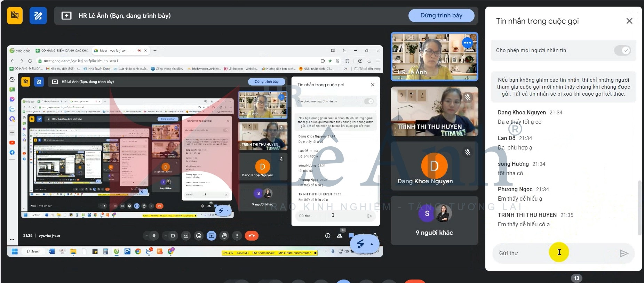This screenshot has height=283, width=644.
Task: Open the history icon in Cốc Cốc sidebar
Action: (x=12, y=80)
